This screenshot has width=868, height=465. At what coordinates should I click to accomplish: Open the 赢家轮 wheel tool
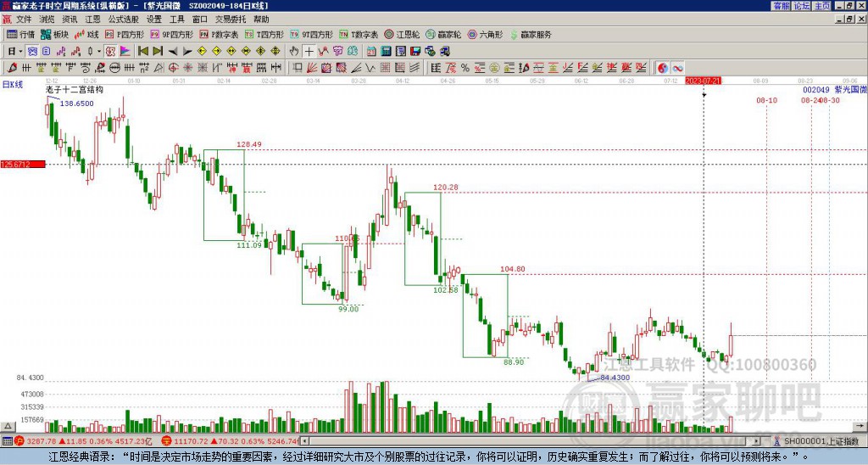coord(443,34)
